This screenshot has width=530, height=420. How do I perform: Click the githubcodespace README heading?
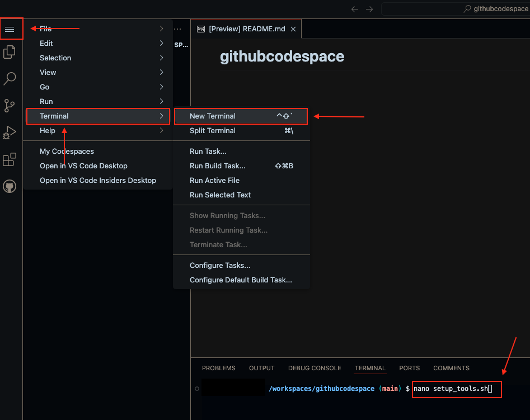(x=282, y=56)
